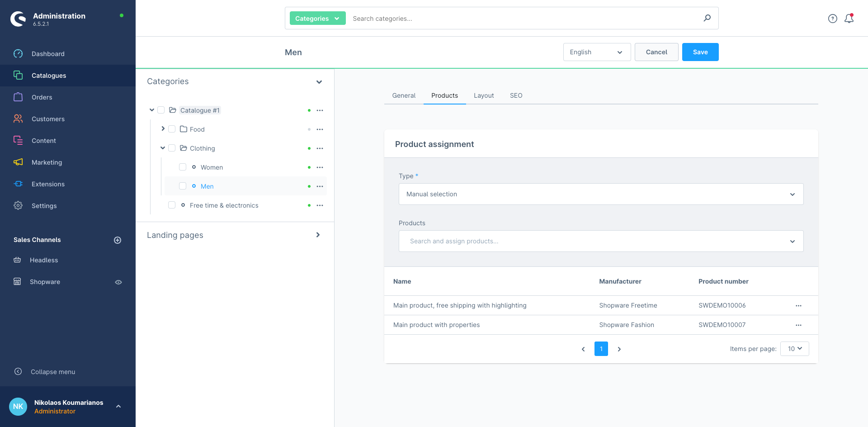
Task: Switch to the Layout tab
Action: 484,95
